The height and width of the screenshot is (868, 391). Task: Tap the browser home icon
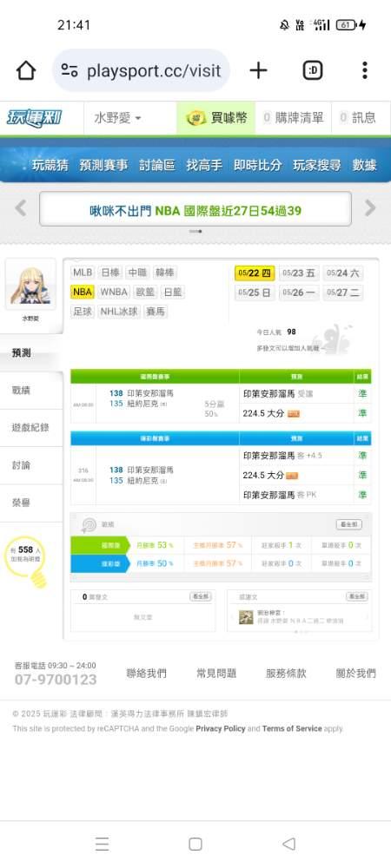click(x=25, y=70)
